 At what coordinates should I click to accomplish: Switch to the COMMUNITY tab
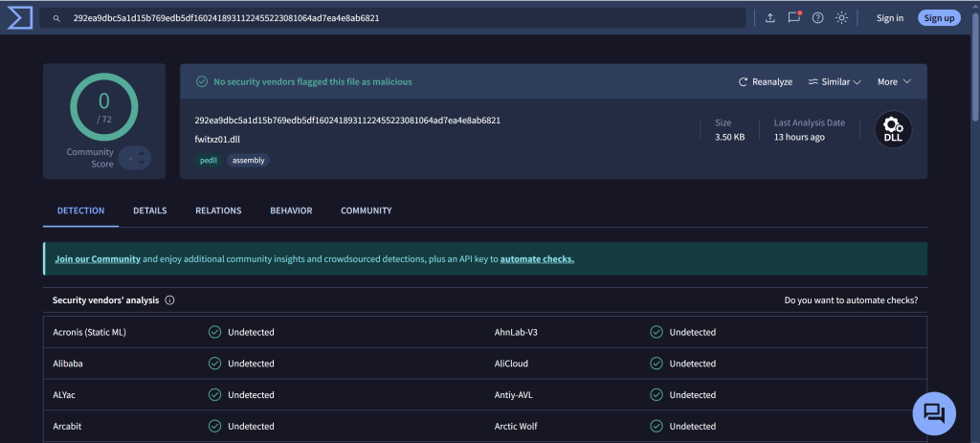click(367, 210)
